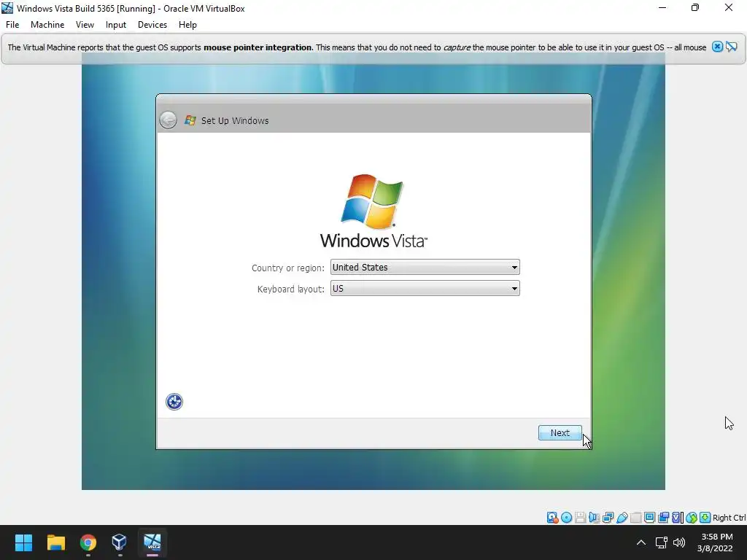Open the Input menu

pos(116,25)
